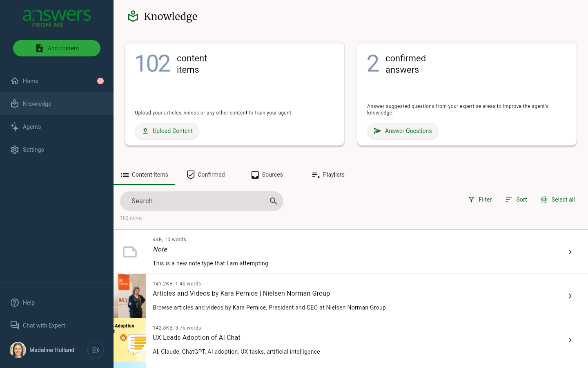Click the Knowledge page header icon
588x368 pixels.
click(x=133, y=16)
